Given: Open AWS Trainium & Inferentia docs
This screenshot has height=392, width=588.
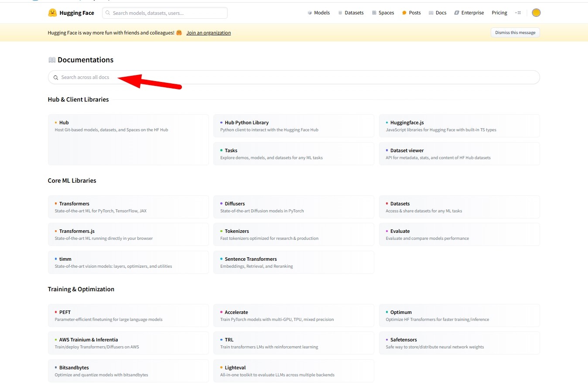Looking at the screenshot, I should 128,343.
